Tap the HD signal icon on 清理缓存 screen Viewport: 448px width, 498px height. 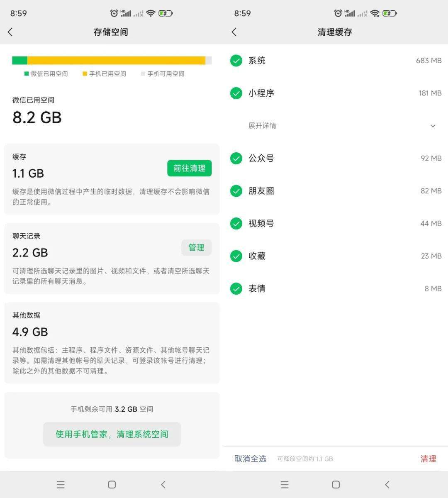click(350, 13)
